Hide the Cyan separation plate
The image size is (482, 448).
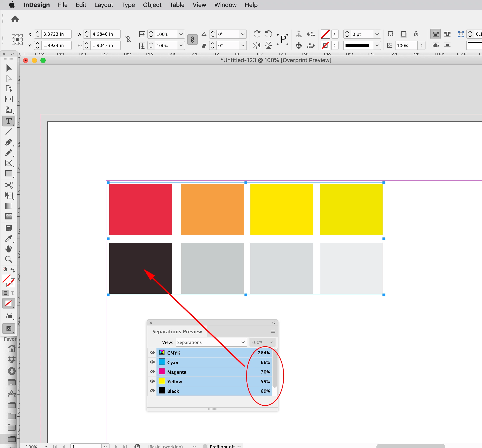pos(152,362)
